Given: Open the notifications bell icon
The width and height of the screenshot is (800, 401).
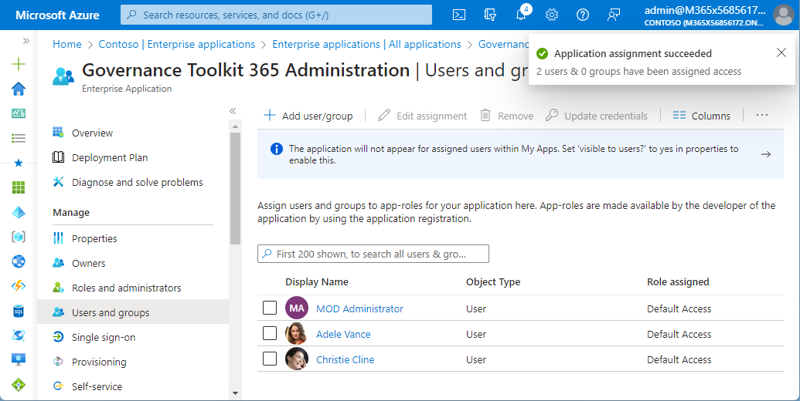Looking at the screenshot, I should [x=521, y=15].
